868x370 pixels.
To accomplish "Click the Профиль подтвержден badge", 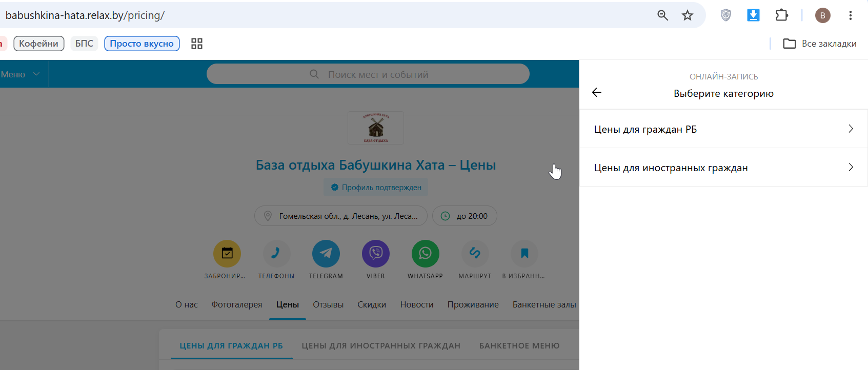I will click(376, 188).
